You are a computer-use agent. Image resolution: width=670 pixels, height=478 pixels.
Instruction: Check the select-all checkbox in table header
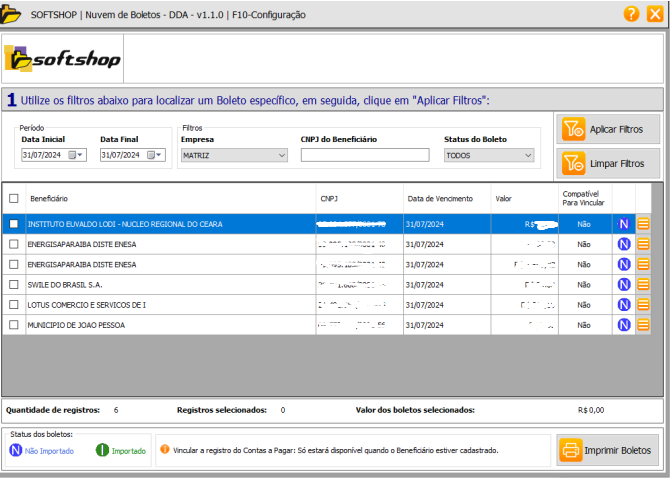click(x=14, y=198)
